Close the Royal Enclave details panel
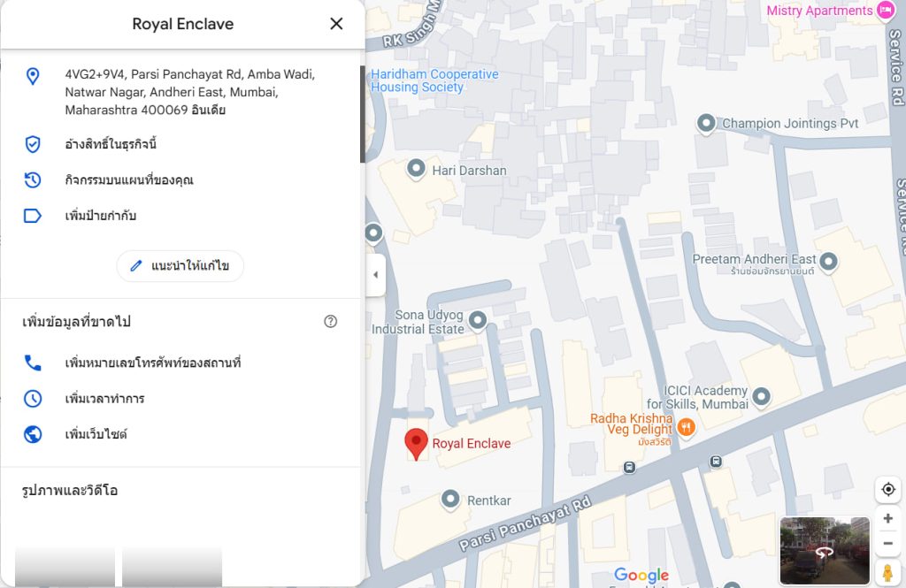Screen dimensions: 906x588 click(x=336, y=24)
